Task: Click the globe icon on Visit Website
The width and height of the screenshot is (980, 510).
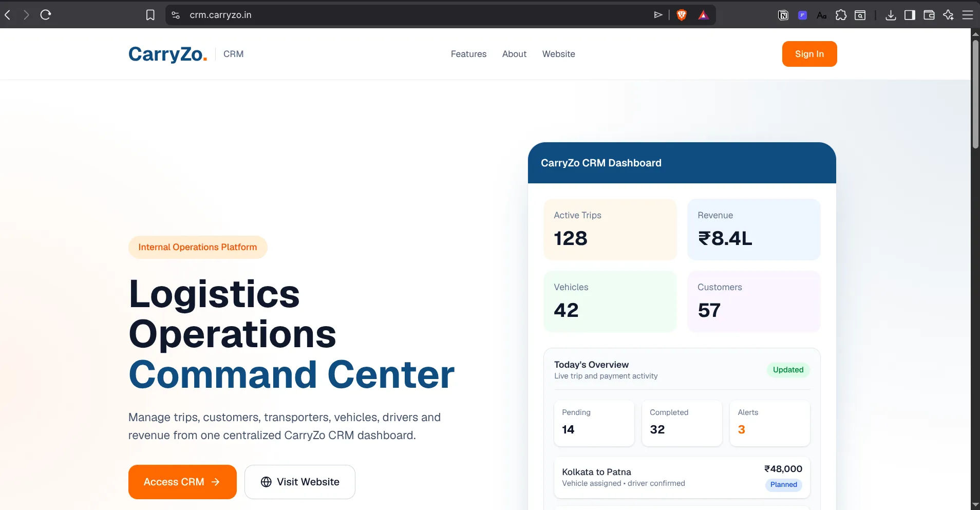Action: (x=266, y=482)
